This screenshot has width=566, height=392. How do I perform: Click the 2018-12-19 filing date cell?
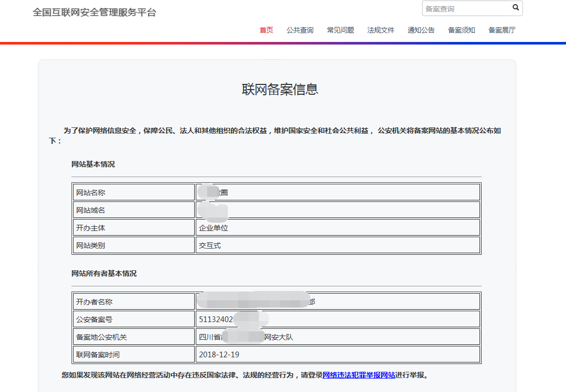pyautogui.click(x=219, y=355)
